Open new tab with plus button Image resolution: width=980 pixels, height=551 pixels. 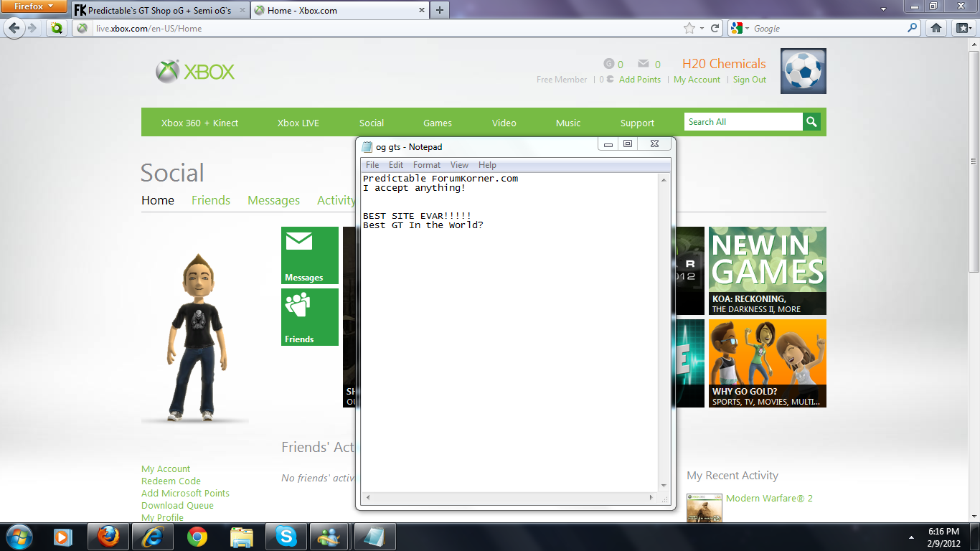(x=440, y=10)
